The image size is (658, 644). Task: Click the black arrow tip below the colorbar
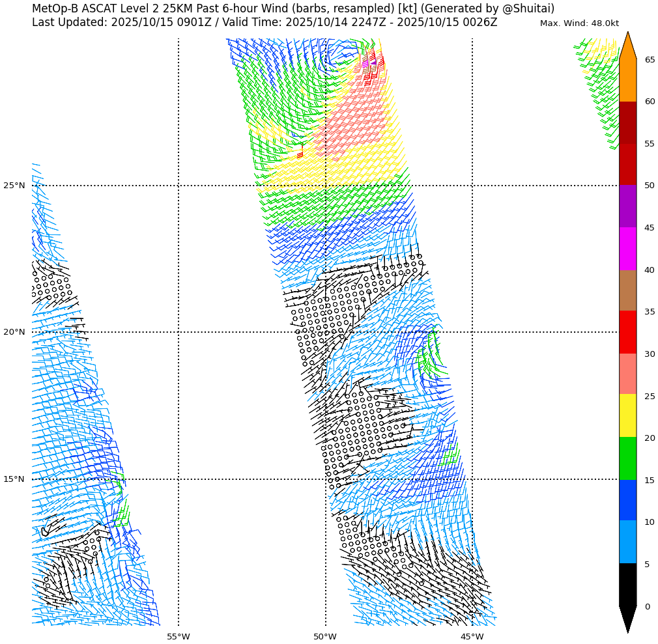point(627,617)
